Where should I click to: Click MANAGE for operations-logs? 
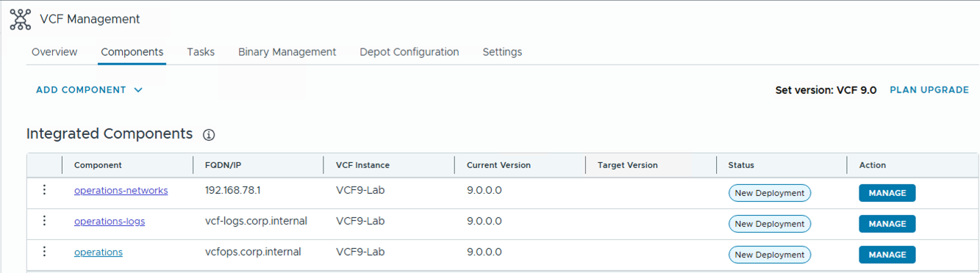pos(887,224)
